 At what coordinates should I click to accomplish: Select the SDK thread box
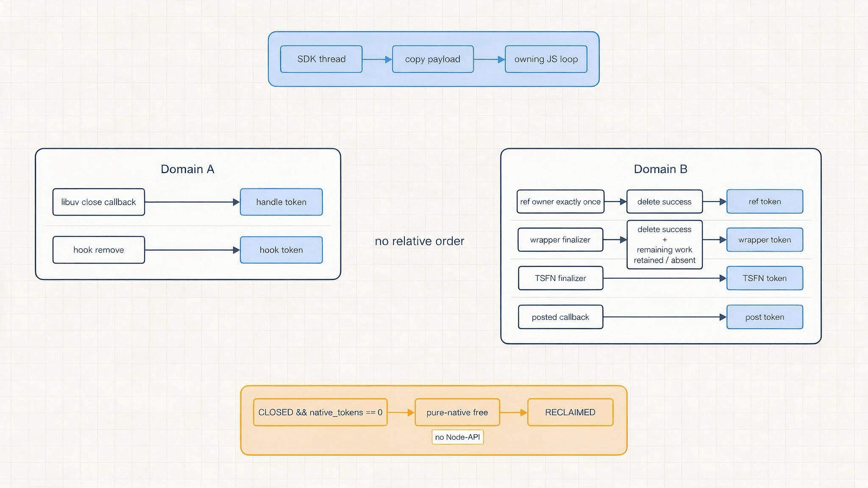coord(321,59)
